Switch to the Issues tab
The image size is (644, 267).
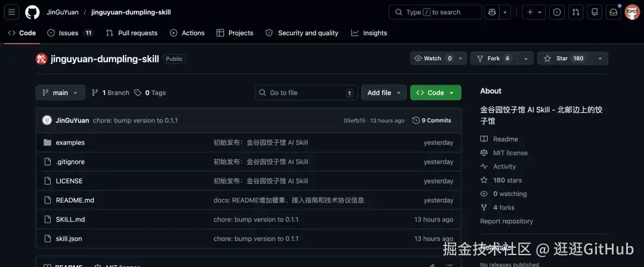point(70,33)
